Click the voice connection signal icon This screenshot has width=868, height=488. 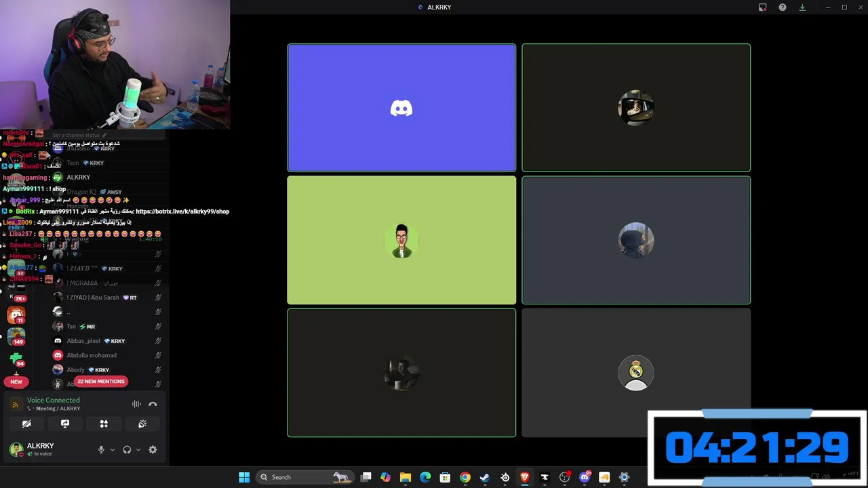(x=15, y=404)
